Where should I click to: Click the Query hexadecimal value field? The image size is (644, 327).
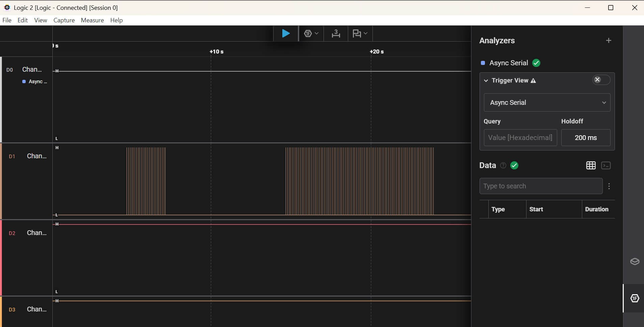tap(520, 138)
